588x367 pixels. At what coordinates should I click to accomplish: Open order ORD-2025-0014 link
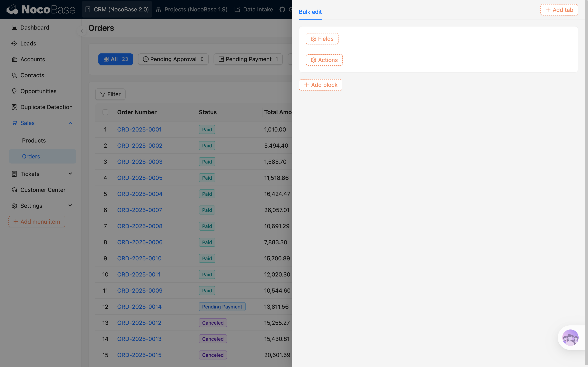pyautogui.click(x=139, y=307)
